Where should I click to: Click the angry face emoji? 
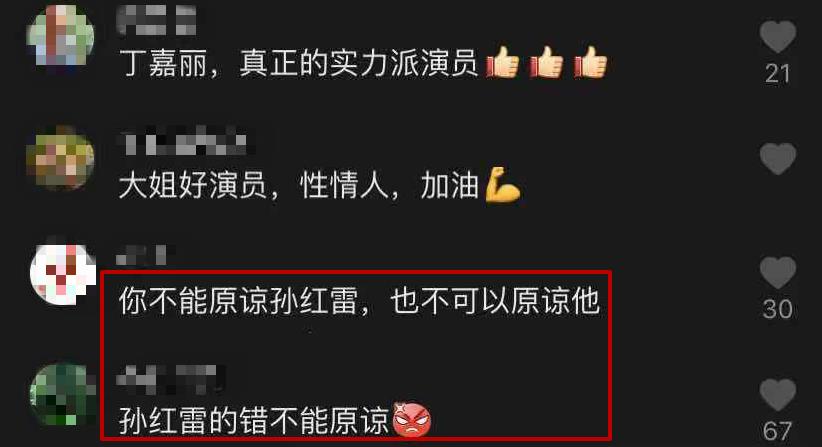(x=412, y=420)
